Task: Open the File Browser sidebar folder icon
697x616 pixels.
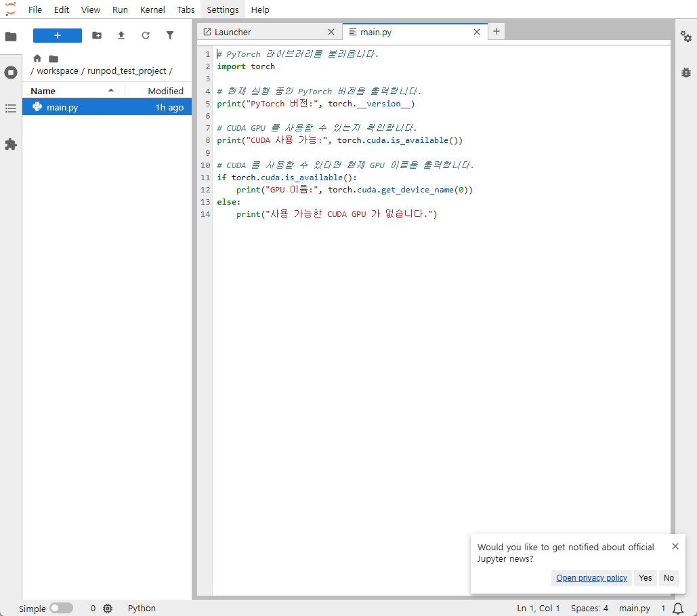Action: (11, 37)
